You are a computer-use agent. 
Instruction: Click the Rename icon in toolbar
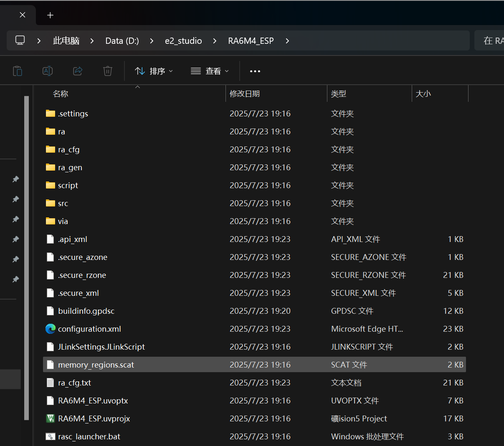[x=48, y=71]
